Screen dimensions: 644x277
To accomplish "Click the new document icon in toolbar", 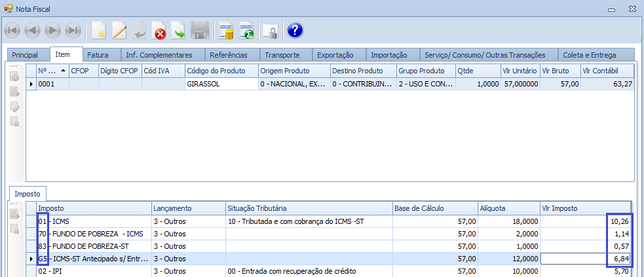I will (99, 31).
